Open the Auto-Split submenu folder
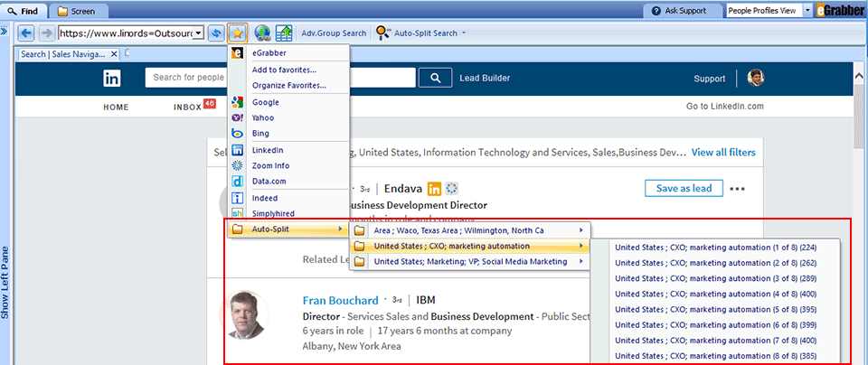Image resolution: width=868 pixels, height=365 pixels. coord(288,229)
